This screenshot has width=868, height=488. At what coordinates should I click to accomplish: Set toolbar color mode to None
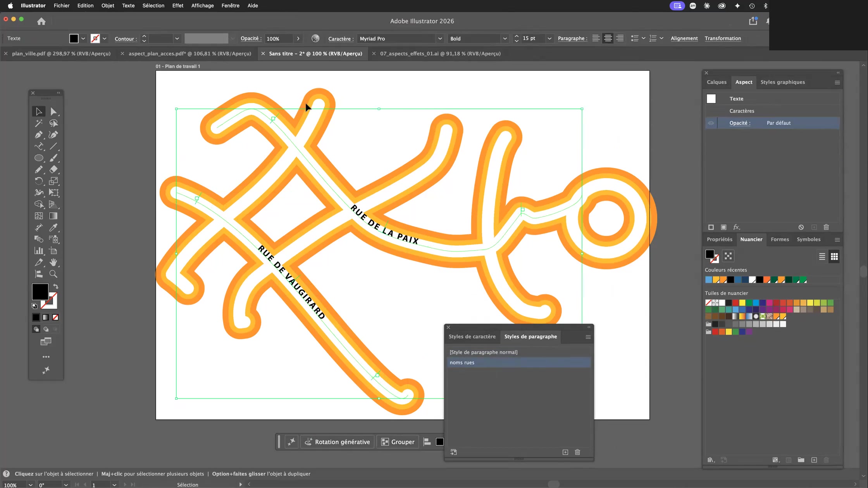click(x=55, y=318)
